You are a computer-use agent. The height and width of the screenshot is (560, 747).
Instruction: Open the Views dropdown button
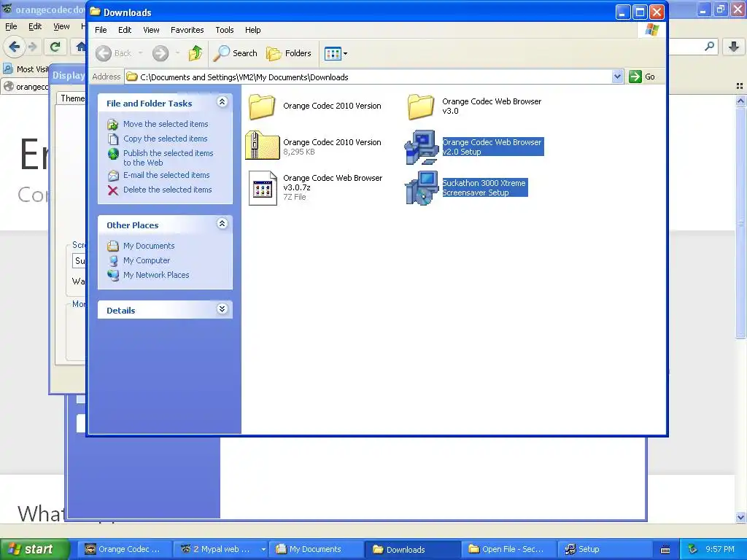pyautogui.click(x=336, y=53)
